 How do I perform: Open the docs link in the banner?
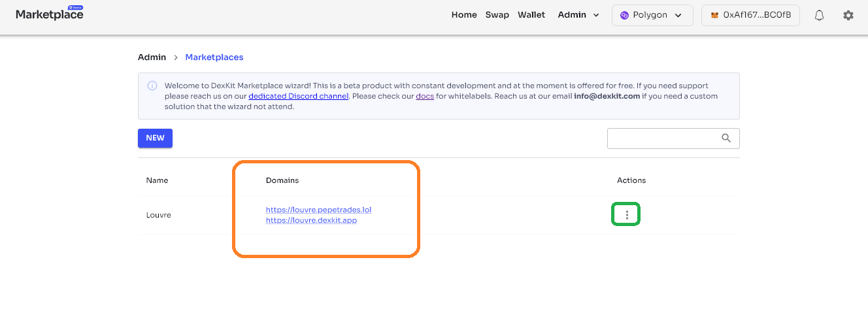tap(425, 96)
